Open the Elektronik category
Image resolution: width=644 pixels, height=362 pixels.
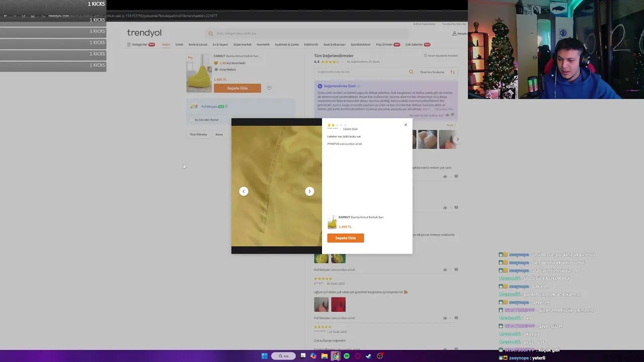[x=311, y=44]
